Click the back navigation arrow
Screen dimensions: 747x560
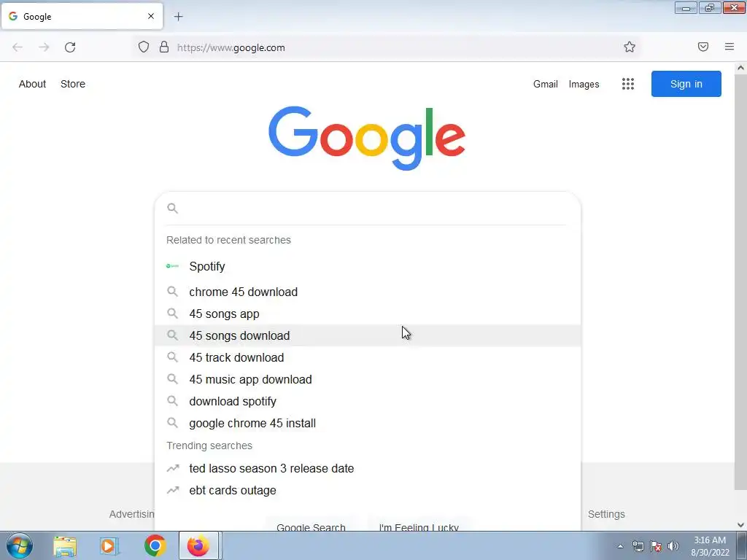click(x=18, y=47)
